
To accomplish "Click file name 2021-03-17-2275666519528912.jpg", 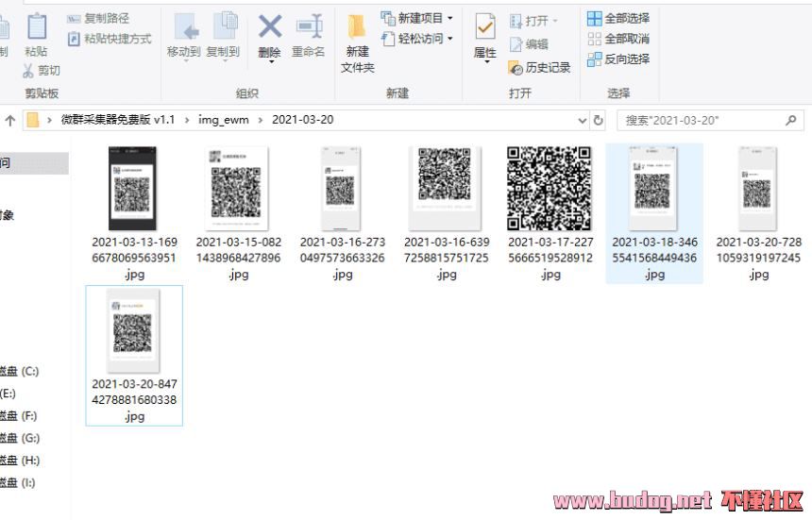I will [x=550, y=258].
